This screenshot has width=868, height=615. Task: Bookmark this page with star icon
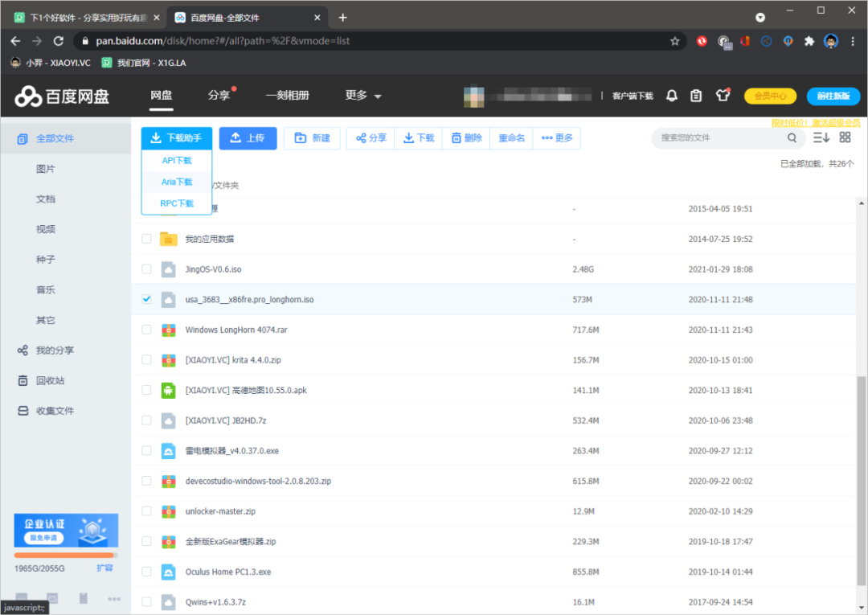(675, 41)
